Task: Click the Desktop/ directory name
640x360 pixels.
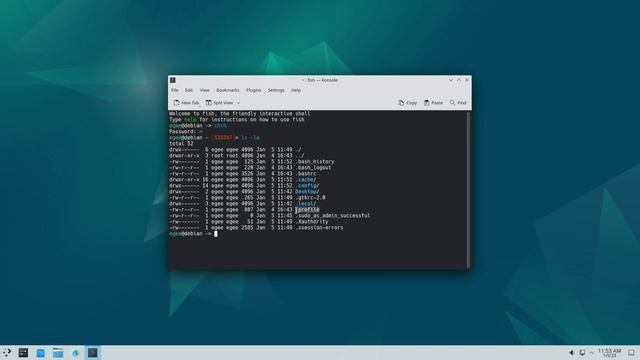Action: [307, 192]
